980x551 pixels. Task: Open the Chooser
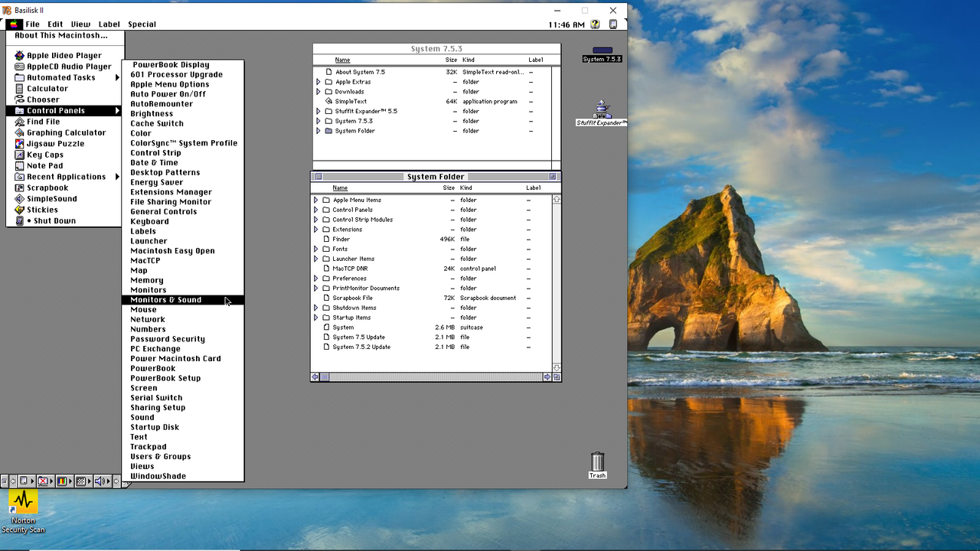click(x=64, y=99)
